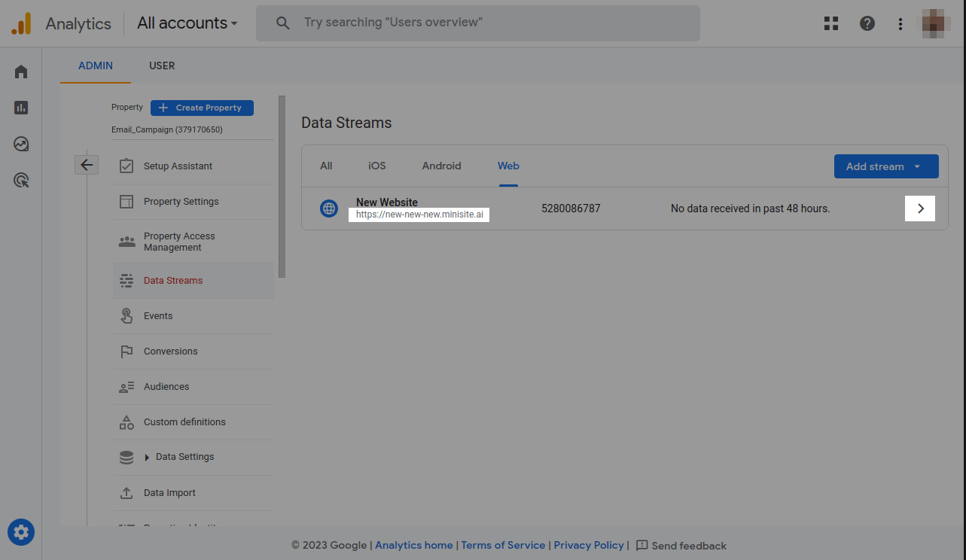Image resolution: width=966 pixels, height=560 pixels.
Task: Open the Events menu item
Action: (158, 316)
